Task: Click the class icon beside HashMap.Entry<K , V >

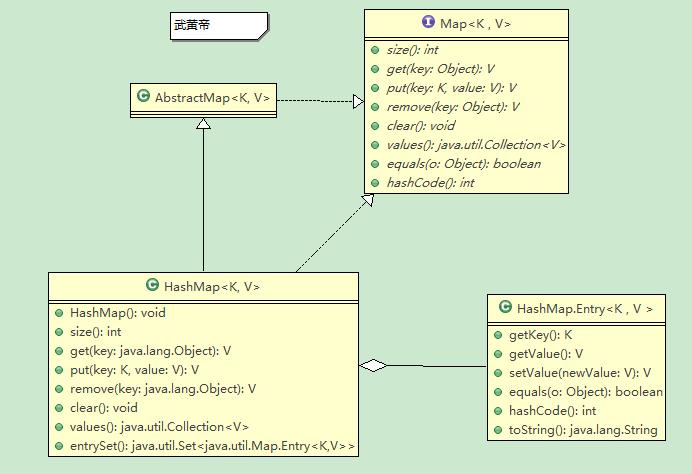Action: pyautogui.click(x=505, y=307)
